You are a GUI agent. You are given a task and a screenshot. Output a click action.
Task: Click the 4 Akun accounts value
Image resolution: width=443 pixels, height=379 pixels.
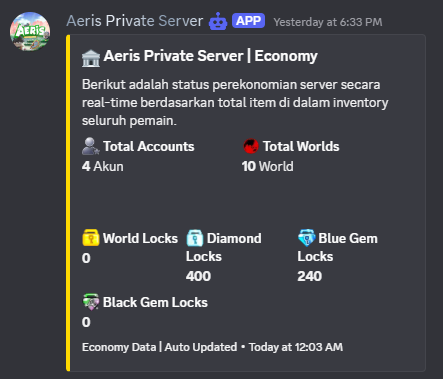(x=103, y=166)
